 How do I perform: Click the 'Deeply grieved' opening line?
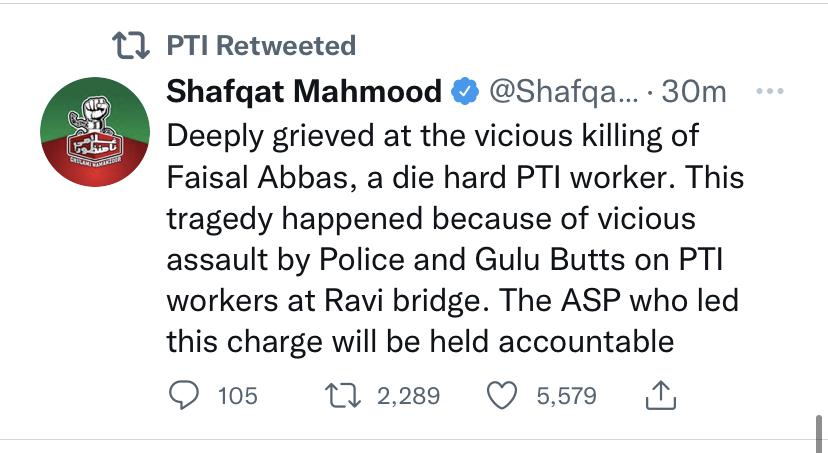tap(433, 136)
